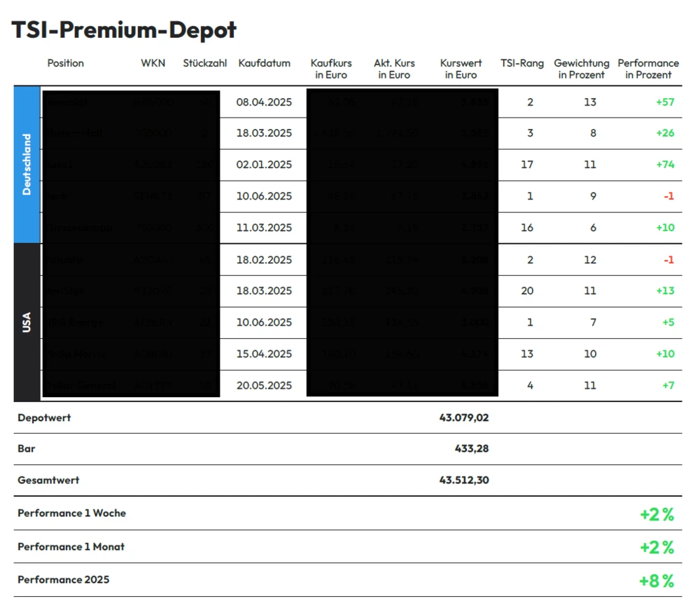Click the Kurswert in Euro header
700x601 pixels.
(x=461, y=68)
